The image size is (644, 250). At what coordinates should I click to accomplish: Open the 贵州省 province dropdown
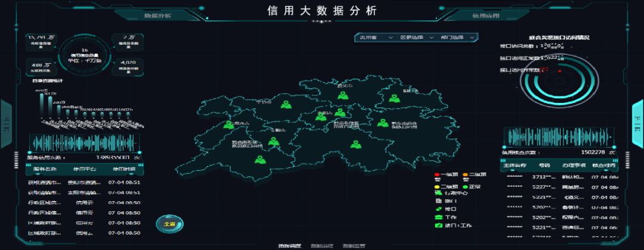pos(376,37)
